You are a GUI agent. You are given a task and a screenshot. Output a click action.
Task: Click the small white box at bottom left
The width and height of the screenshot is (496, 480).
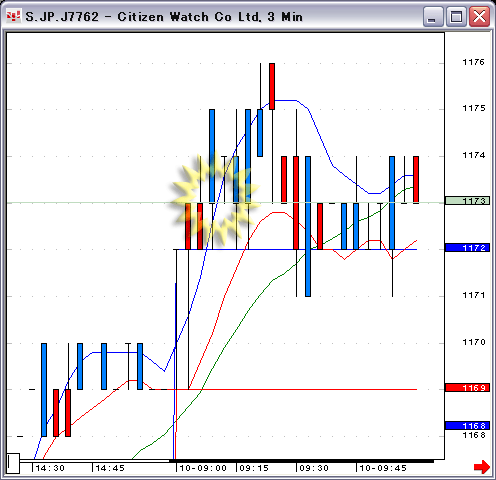tap(13, 463)
